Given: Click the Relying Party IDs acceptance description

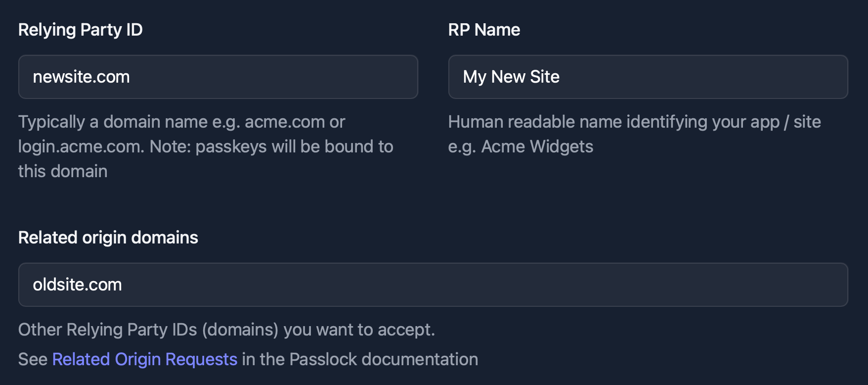Looking at the screenshot, I should tap(226, 329).
